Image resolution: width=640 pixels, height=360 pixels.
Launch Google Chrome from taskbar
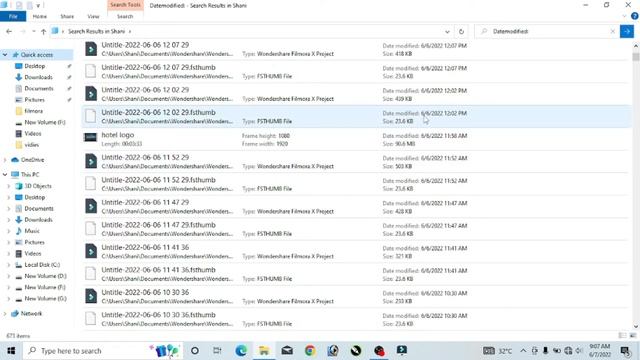310,351
